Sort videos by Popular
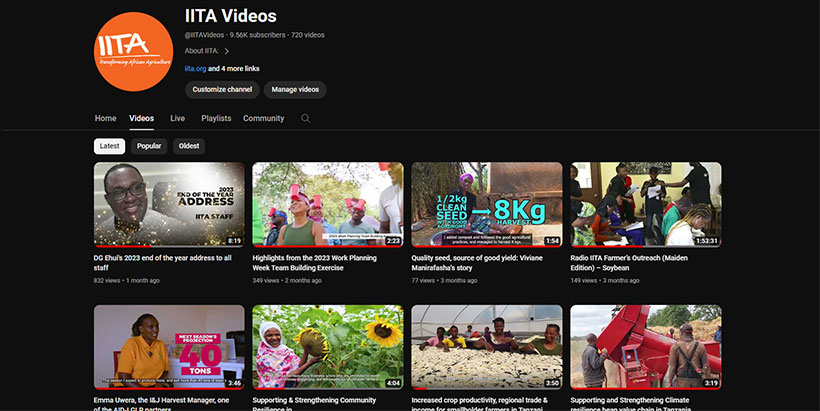The image size is (820, 411). (x=149, y=146)
